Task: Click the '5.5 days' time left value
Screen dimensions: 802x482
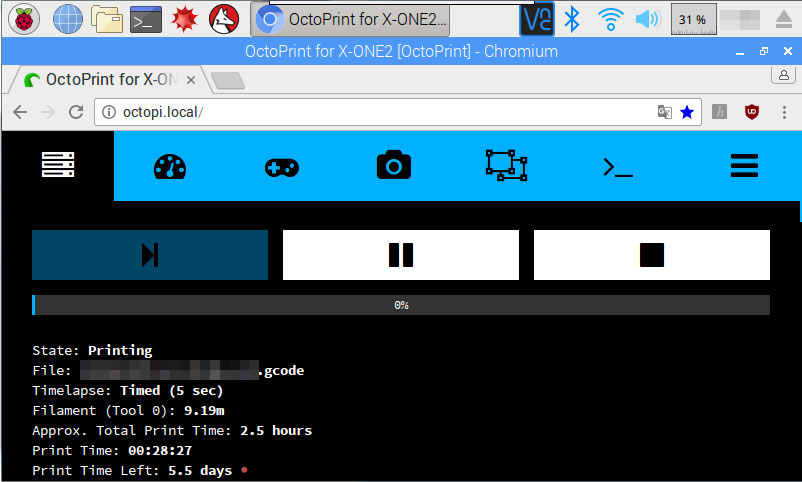Action: point(200,471)
